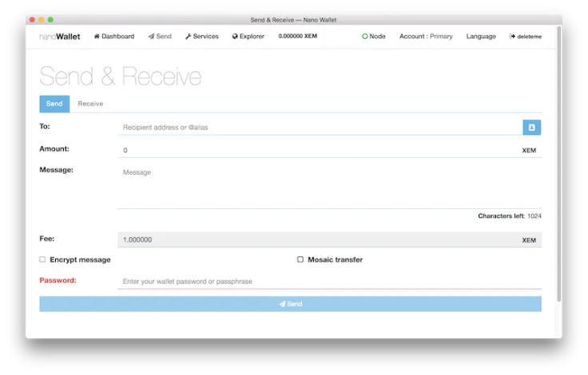The image size is (588, 375).
Task: Select the blue Send tab
Action: 54,104
